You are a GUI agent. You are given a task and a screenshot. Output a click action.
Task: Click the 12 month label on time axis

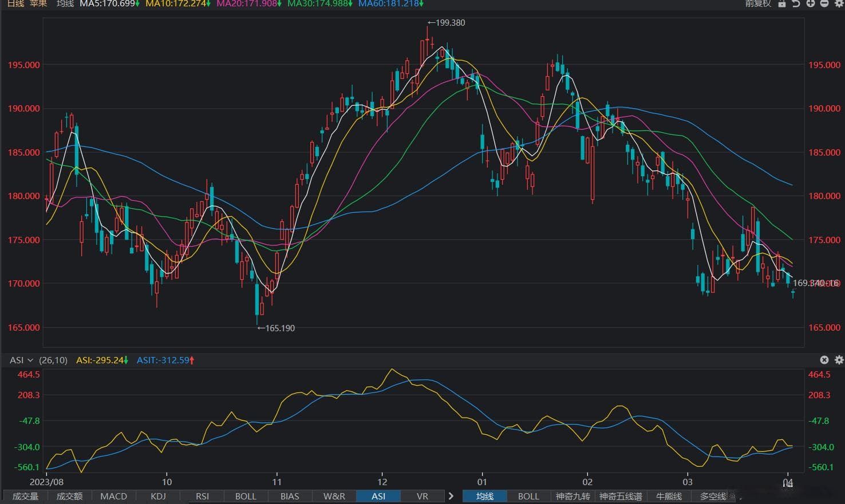coord(382,482)
